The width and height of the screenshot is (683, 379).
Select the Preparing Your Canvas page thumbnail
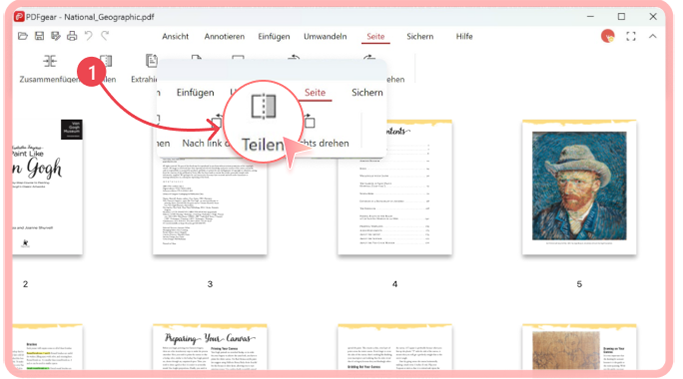210,347
